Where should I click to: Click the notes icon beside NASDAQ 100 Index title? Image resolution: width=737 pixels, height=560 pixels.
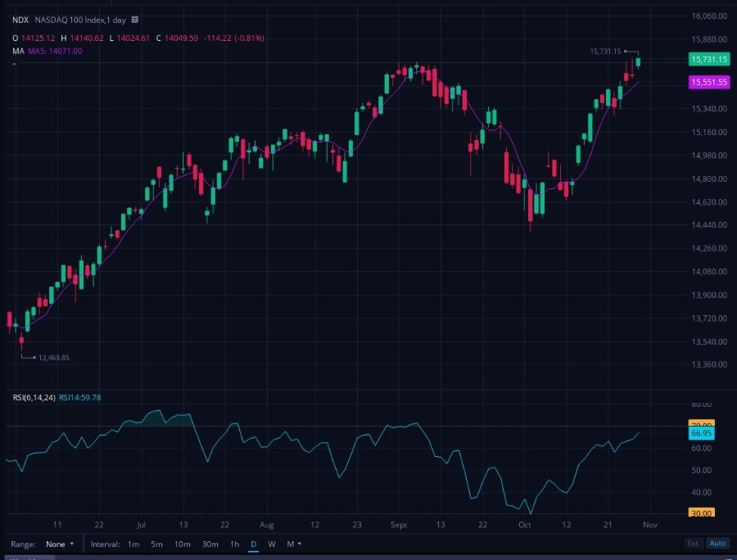(135, 20)
